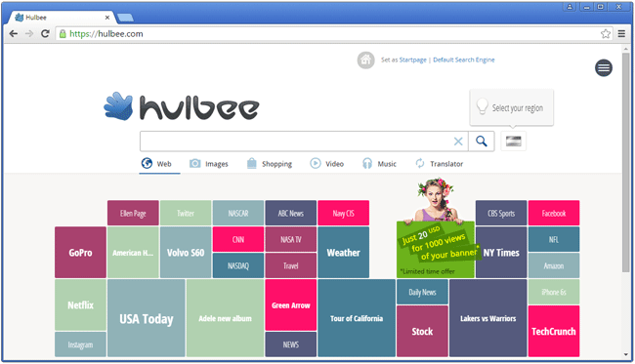The image size is (635, 364).
Task: Open the on-screen keyboard icon
Action: click(x=513, y=142)
